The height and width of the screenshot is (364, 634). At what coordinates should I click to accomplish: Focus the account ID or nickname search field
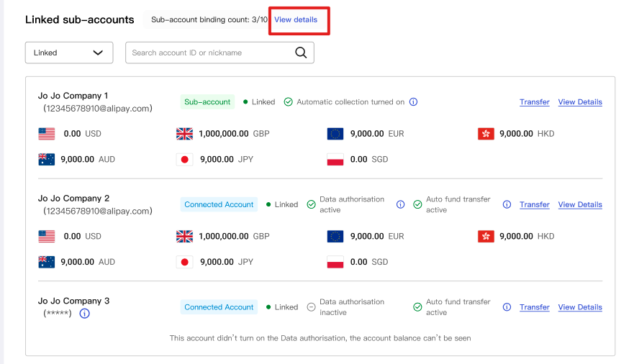209,53
